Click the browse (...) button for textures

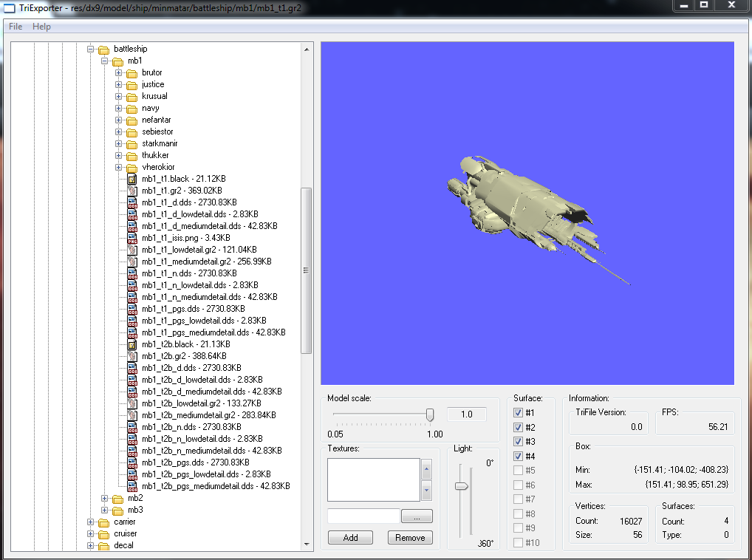(417, 516)
